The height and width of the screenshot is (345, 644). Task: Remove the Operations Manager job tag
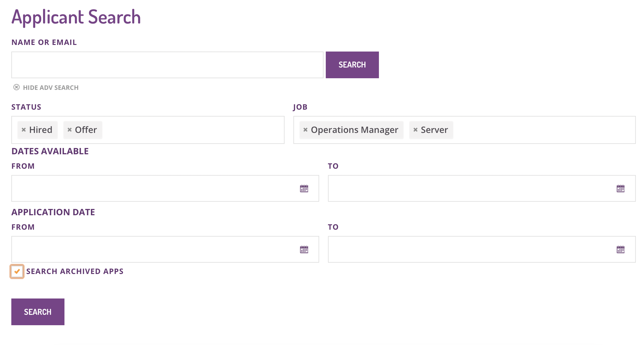click(305, 130)
